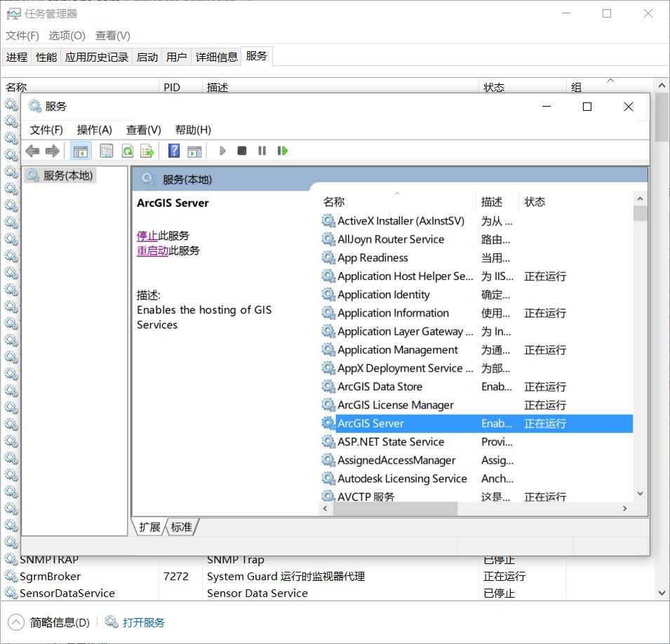The height and width of the screenshot is (644, 670).
Task: Click services list scroll-down arrow
Action: click(x=640, y=494)
